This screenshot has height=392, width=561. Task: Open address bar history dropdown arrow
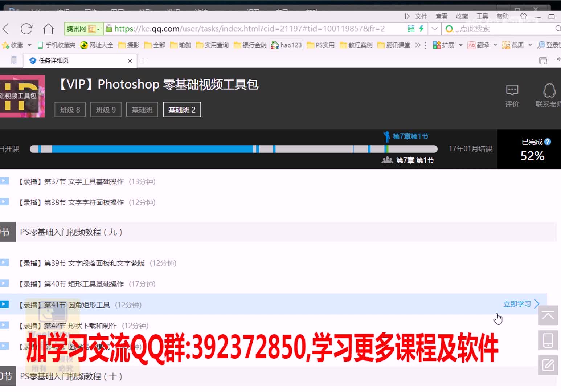(434, 29)
